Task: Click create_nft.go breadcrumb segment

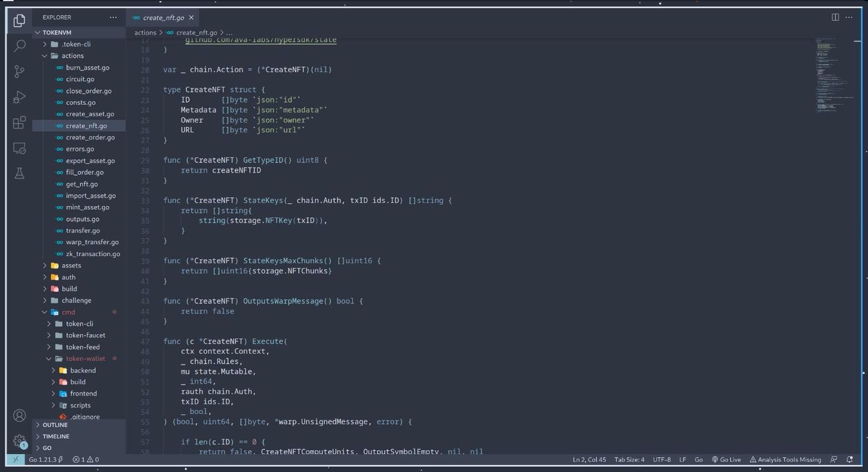Action: [x=192, y=33]
